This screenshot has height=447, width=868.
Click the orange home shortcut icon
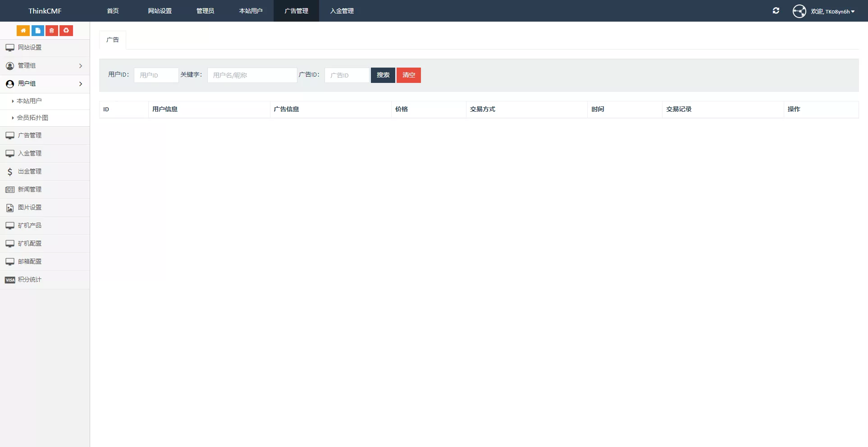[x=23, y=31]
